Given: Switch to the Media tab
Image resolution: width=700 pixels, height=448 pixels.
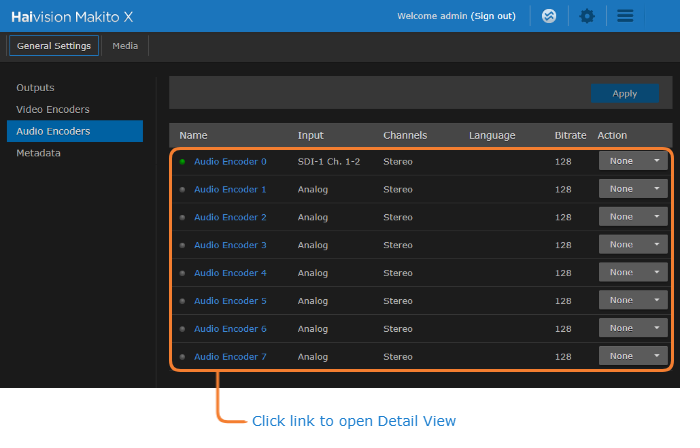Looking at the screenshot, I should coord(125,46).
